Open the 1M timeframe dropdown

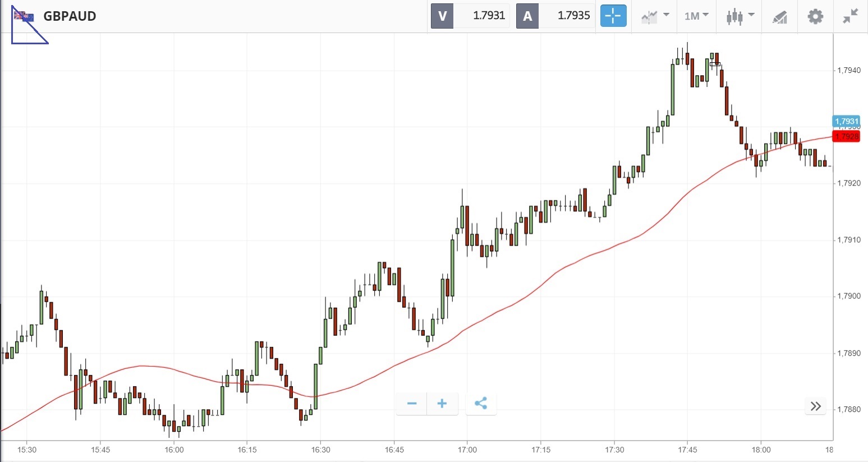click(696, 16)
